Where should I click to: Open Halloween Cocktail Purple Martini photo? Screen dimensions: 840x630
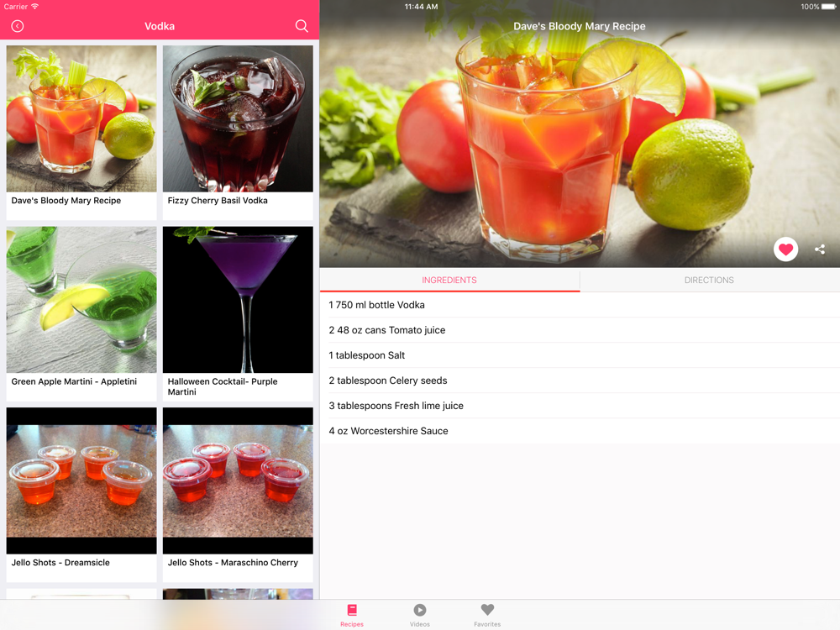(x=238, y=300)
